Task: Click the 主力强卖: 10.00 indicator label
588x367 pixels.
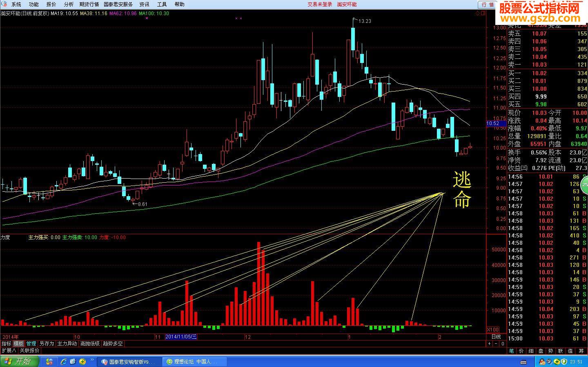Action: pos(80,237)
